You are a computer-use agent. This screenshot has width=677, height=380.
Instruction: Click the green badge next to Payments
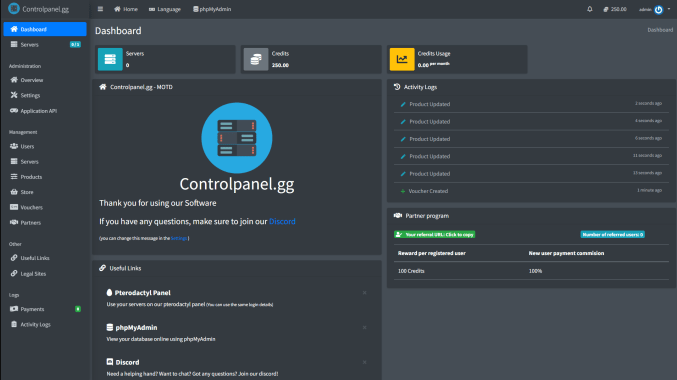(78, 309)
